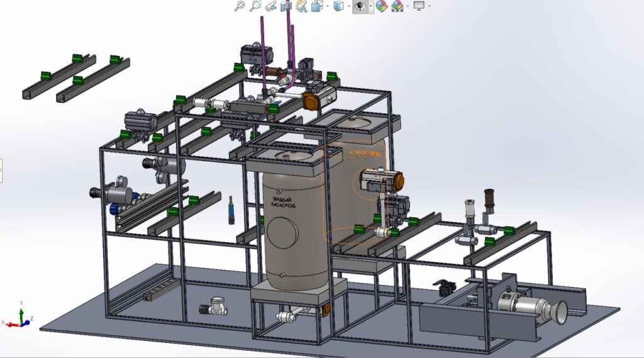Toggle the Section View tool

[286, 6]
